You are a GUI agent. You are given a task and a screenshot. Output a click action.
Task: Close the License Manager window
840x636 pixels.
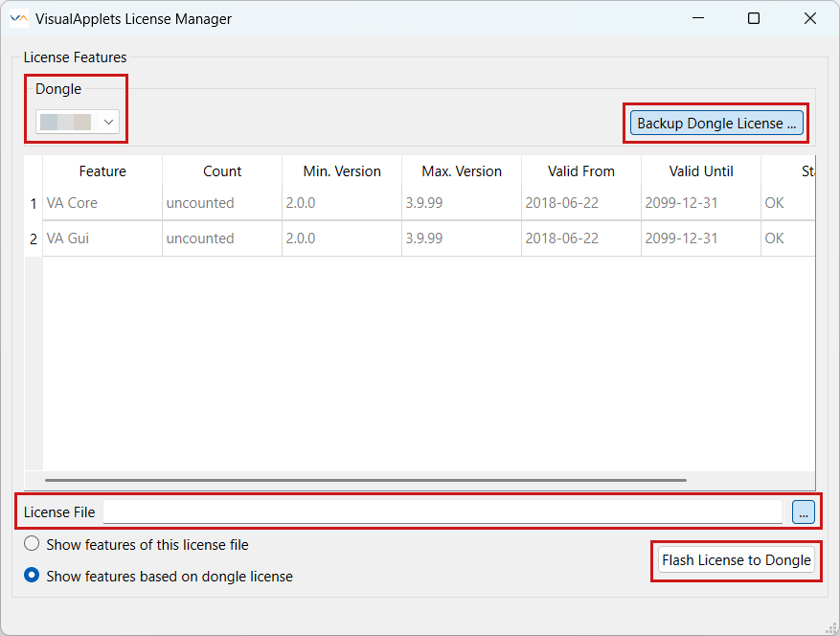[x=810, y=18]
